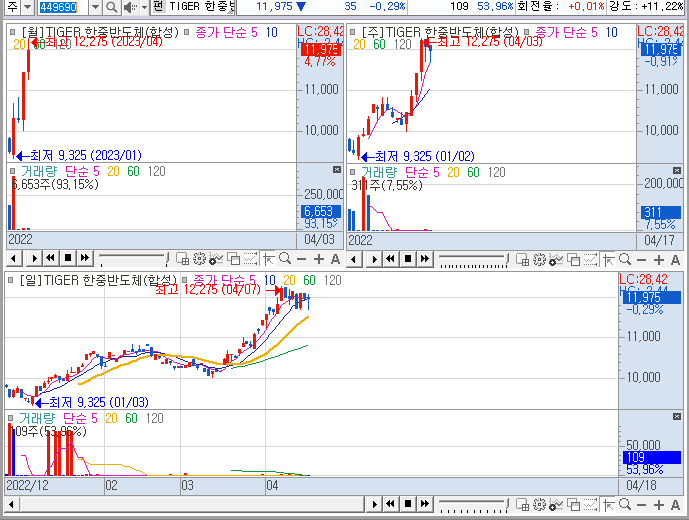Viewport: 689px width, 520px height.
Task: Fast-forward the monthly chart playback
Action: [x=84, y=258]
